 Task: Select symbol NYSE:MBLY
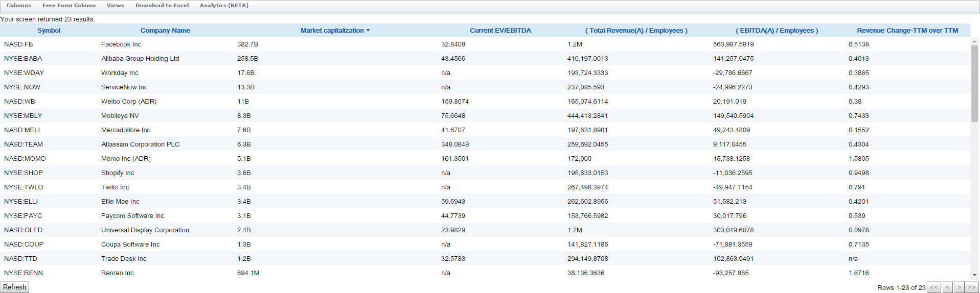coord(23,116)
